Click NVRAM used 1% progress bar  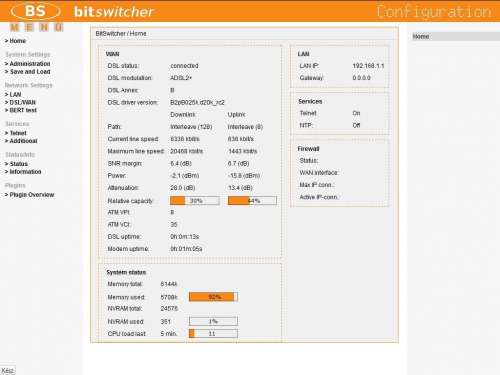tap(213, 321)
